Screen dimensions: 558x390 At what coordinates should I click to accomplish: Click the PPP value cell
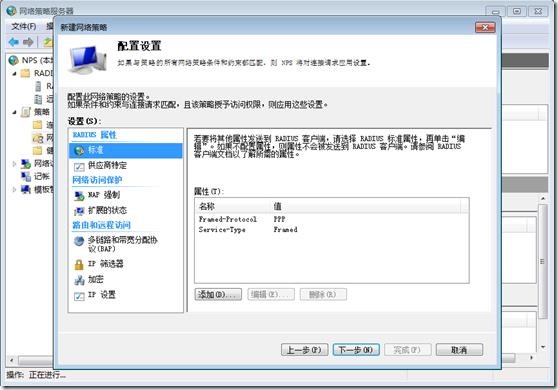point(279,219)
